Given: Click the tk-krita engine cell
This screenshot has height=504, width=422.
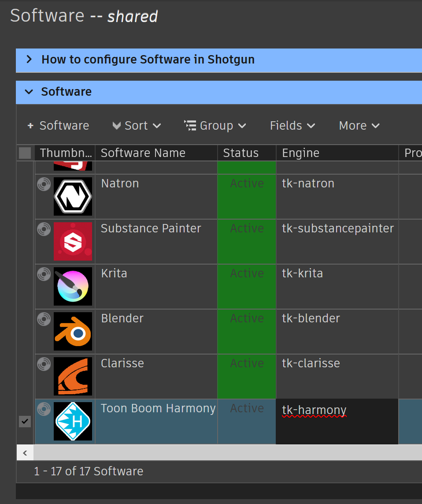Looking at the screenshot, I should pyautogui.click(x=337, y=286).
